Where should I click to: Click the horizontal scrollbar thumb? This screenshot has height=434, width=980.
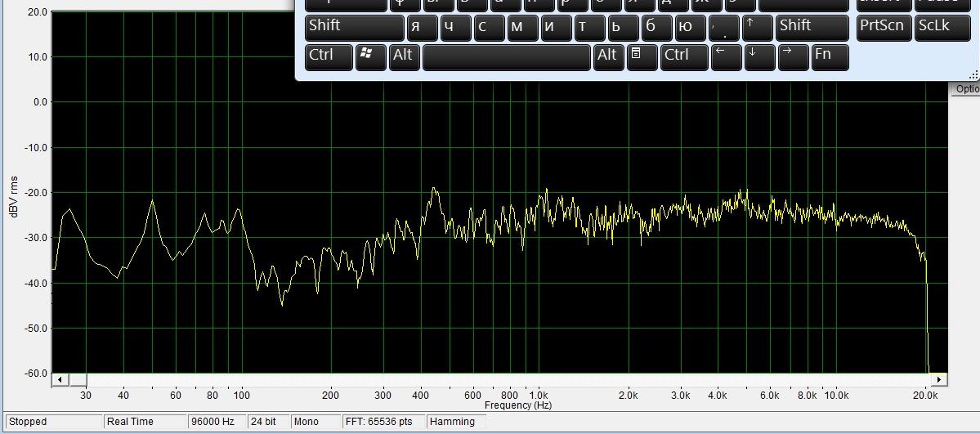(x=78, y=379)
